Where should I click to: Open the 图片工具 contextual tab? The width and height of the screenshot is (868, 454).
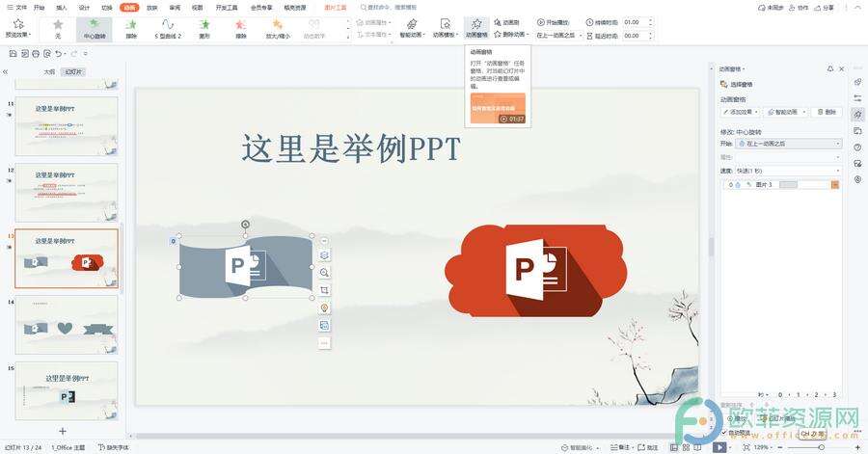(x=336, y=8)
